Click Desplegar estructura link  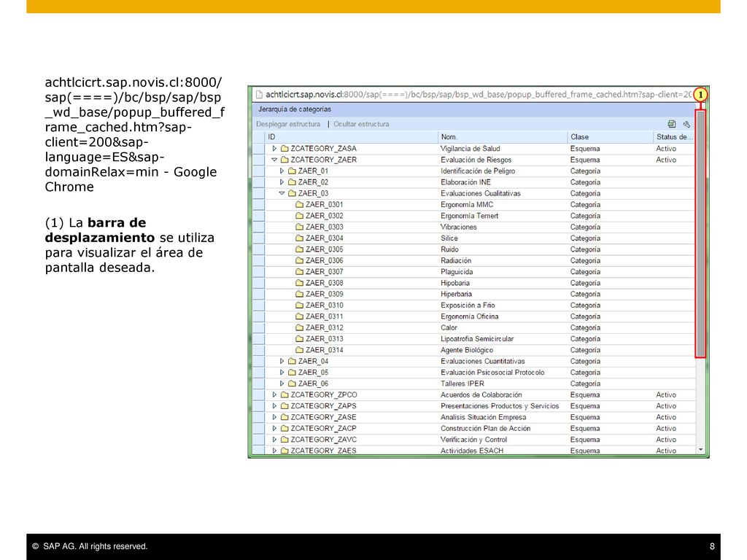[288, 124]
